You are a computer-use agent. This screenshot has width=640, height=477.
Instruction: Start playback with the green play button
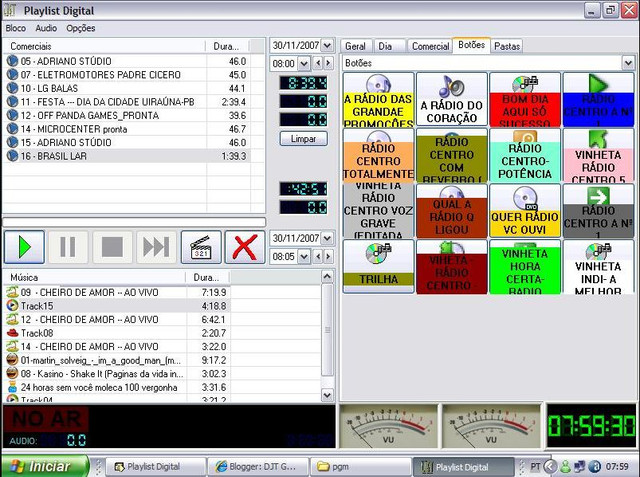[24, 247]
